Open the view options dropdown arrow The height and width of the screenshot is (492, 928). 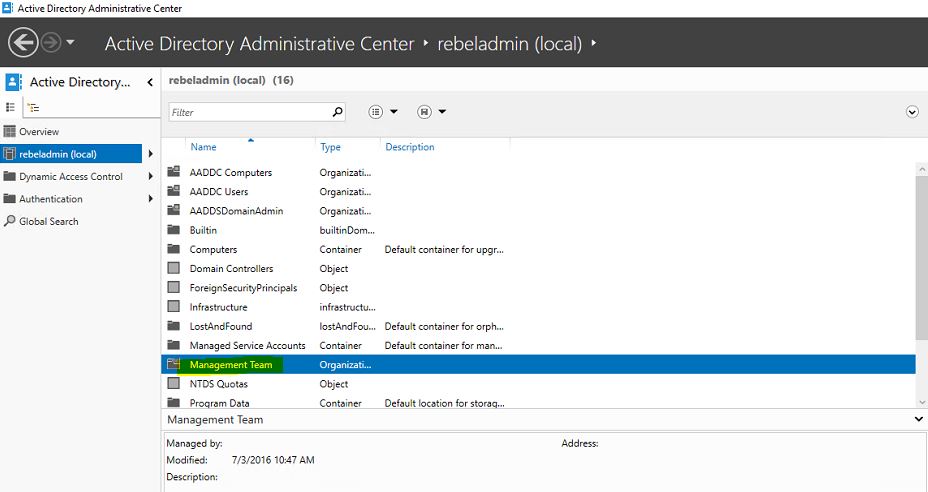[394, 111]
